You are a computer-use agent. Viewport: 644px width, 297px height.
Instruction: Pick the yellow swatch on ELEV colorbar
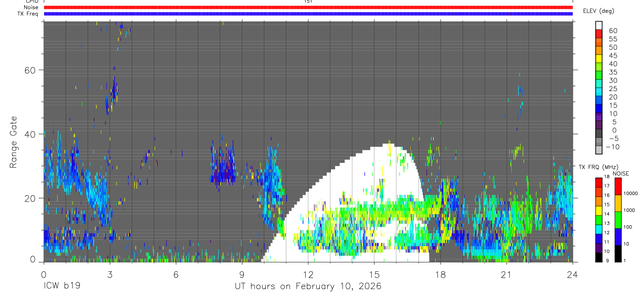coord(599,58)
